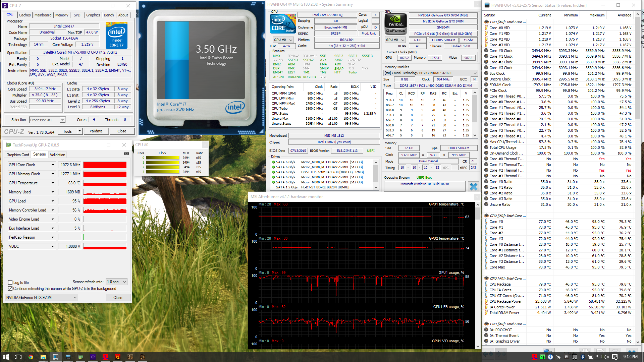
Task: Click the lightning icon beside Total DRAM Power
Action: pos(486,313)
